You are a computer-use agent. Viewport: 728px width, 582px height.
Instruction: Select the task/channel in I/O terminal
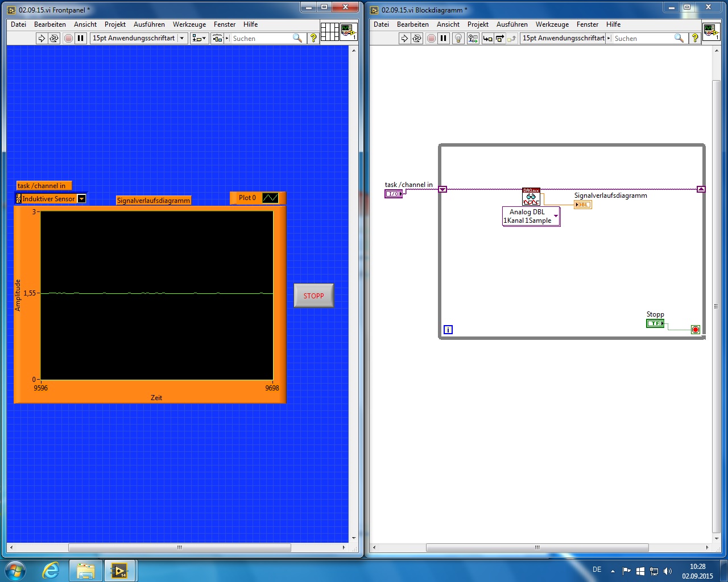[394, 194]
